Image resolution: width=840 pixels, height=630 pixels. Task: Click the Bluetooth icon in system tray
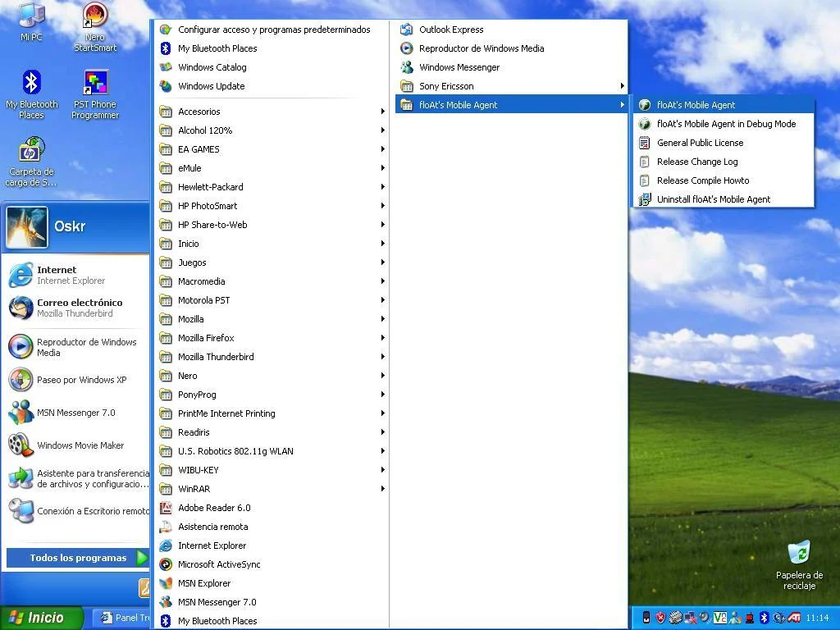pos(765,618)
